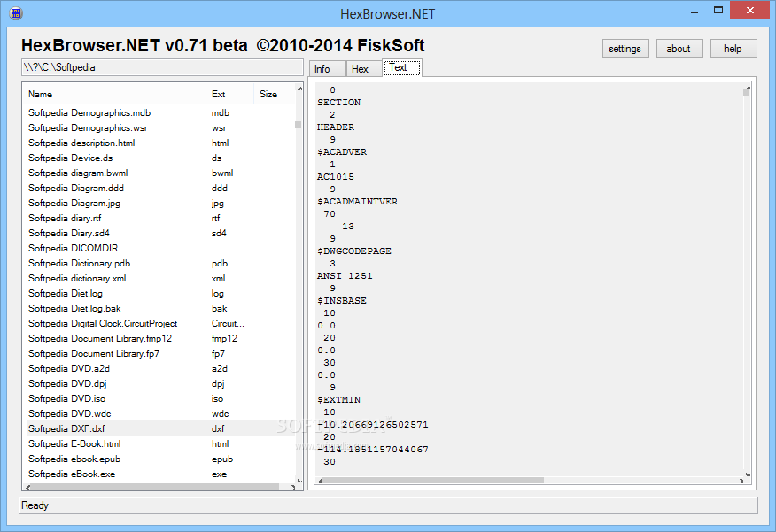Viewport: 776px width, 532px height.
Task: Sort file list by Ext column
Action: [x=229, y=94]
